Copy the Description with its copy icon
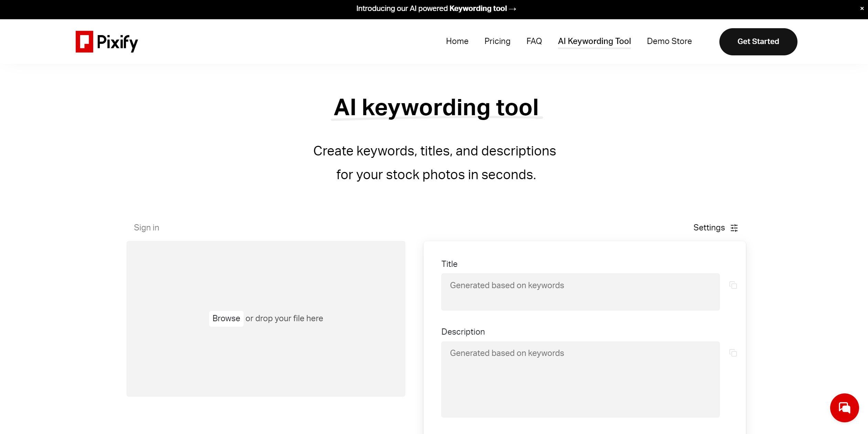 pos(733,353)
